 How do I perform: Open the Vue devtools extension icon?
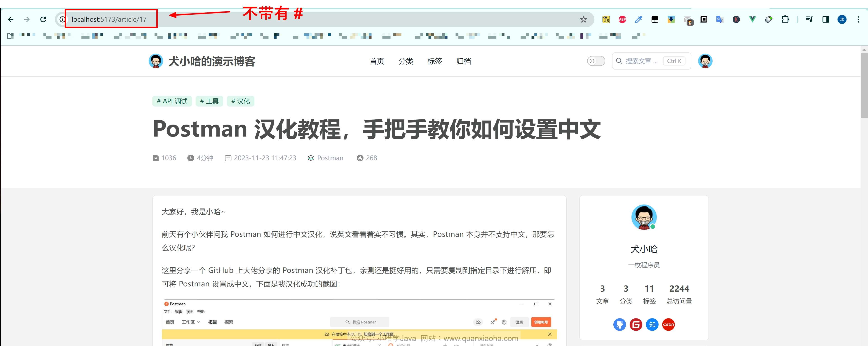[752, 19]
